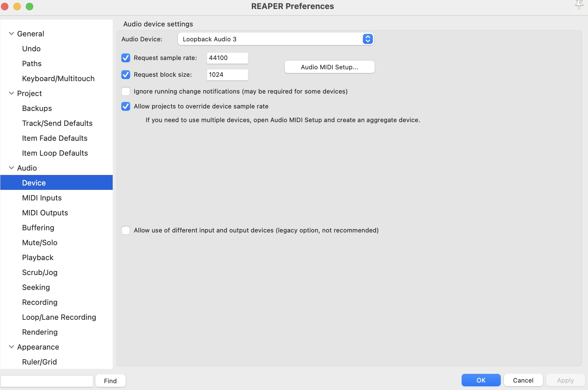Collapse the Audio section chevron

11,168
